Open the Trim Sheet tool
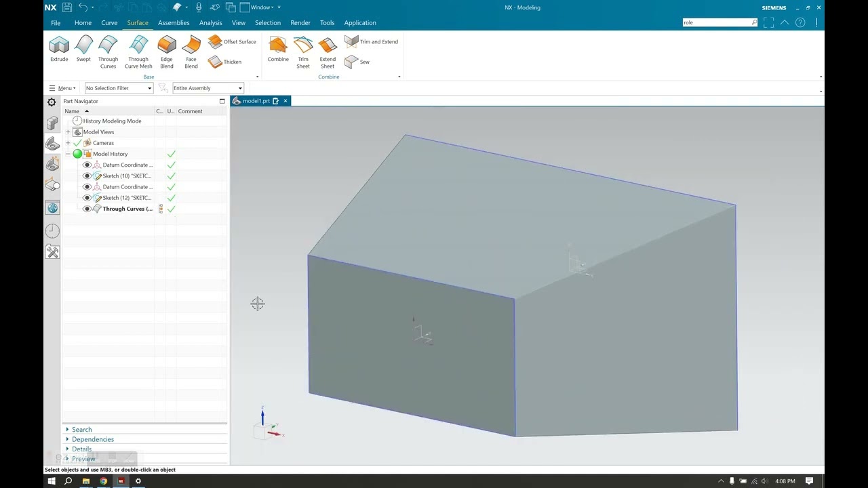The image size is (868, 488). click(x=303, y=52)
